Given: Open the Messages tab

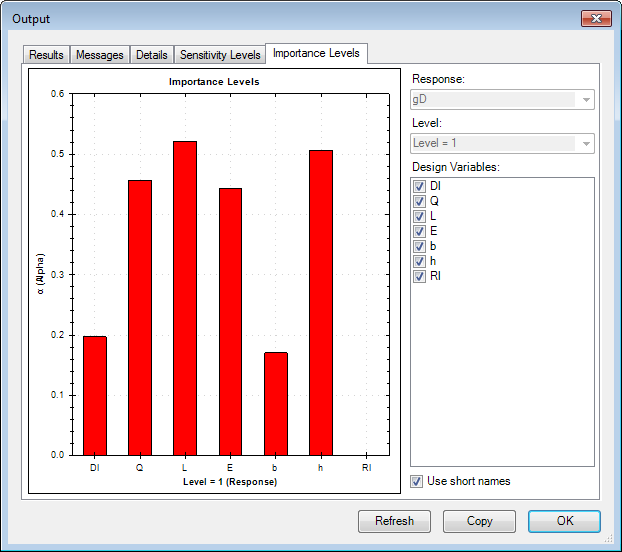Looking at the screenshot, I should (x=100, y=55).
